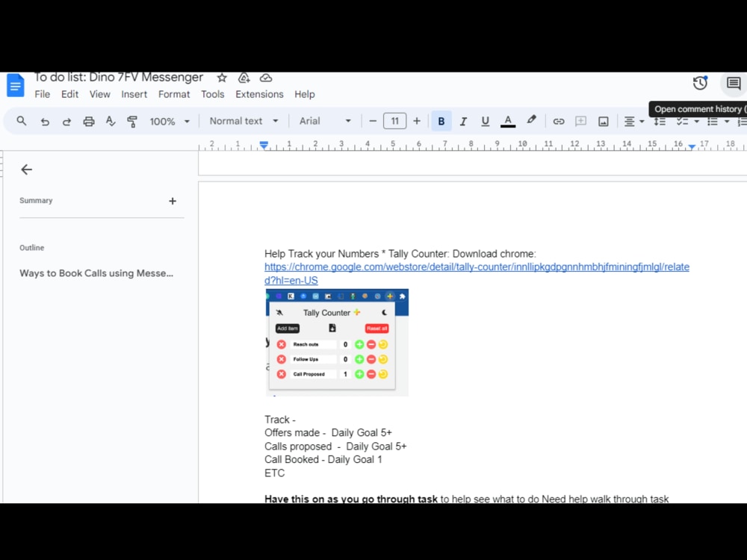
Task: Toggle bold formatting
Action: click(x=441, y=121)
